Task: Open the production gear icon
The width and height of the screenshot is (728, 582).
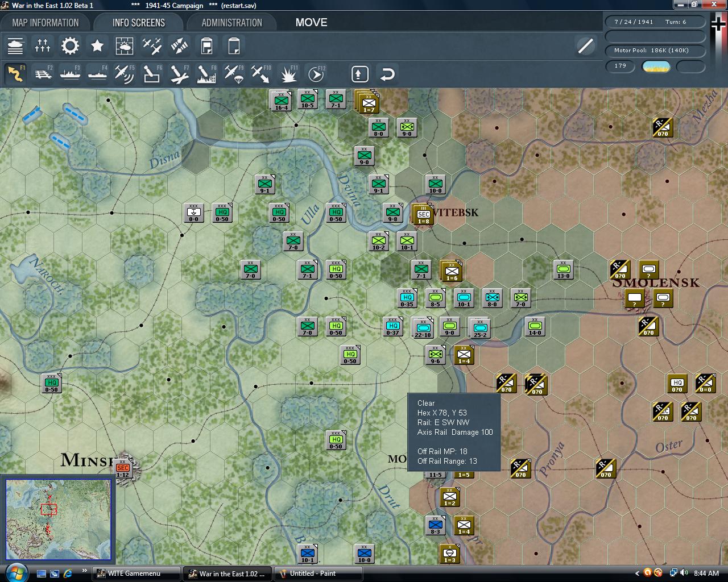Action: coord(70,45)
